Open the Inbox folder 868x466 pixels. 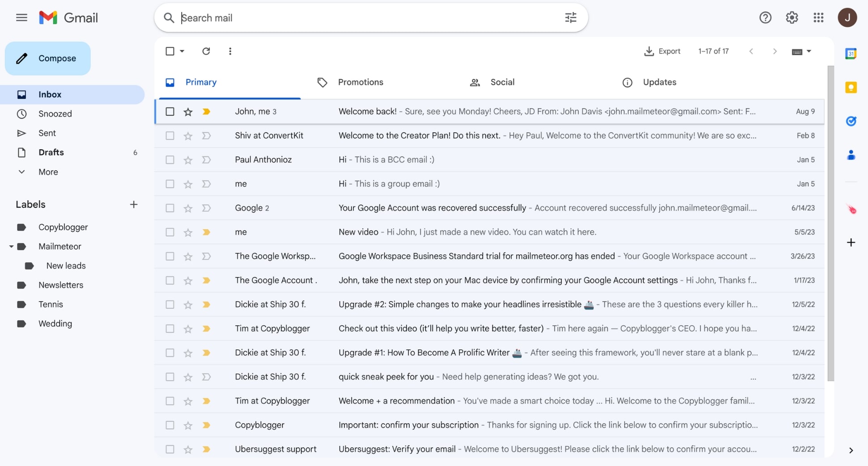click(72, 94)
